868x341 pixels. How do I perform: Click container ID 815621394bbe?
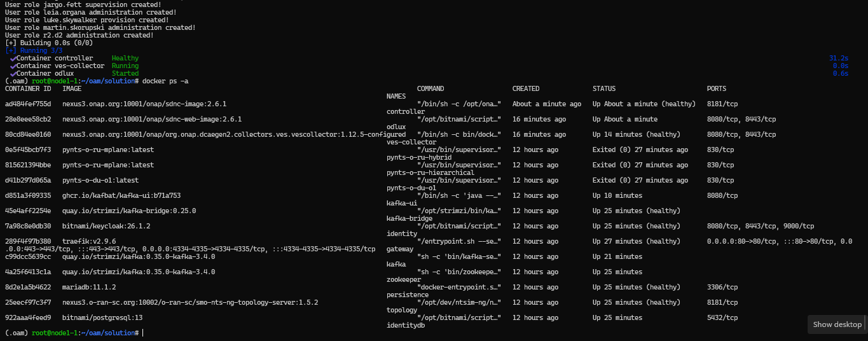click(x=28, y=165)
